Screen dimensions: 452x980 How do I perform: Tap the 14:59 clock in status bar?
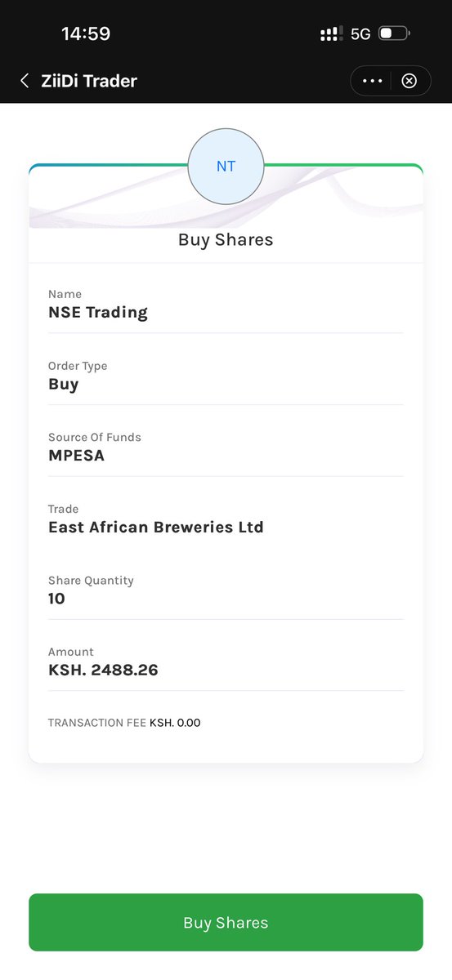(86, 33)
